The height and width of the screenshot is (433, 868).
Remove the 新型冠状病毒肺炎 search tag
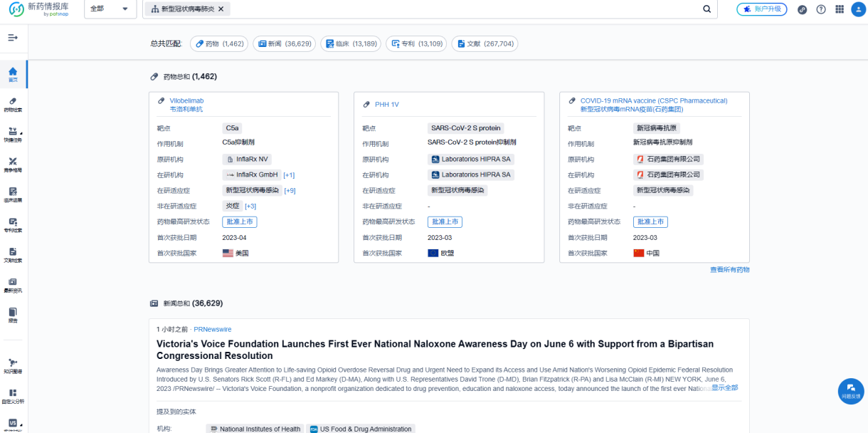[x=221, y=9]
